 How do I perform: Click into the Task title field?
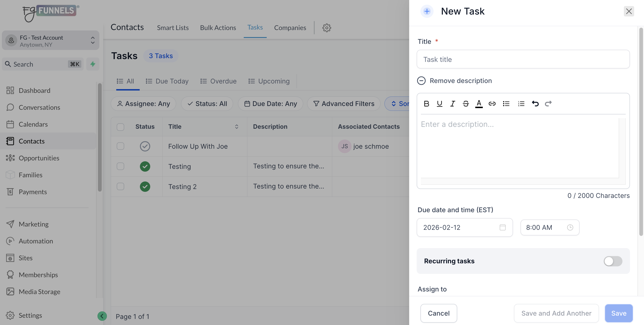[523, 59]
